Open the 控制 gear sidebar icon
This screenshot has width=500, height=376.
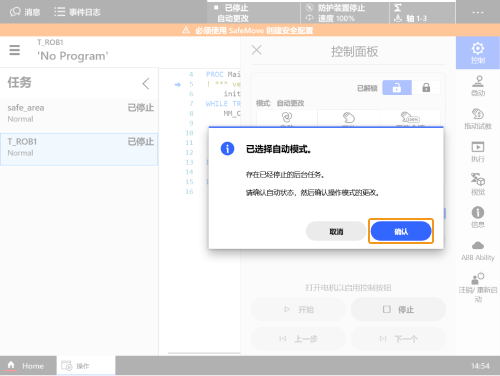pyautogui.click(x=478, y=53)
